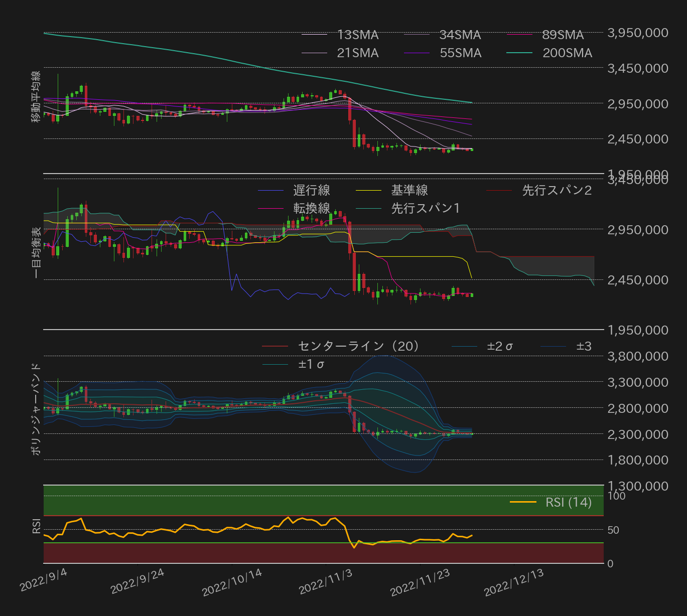
Task: Click the 3,300,000 Bollinger tick label
Action: click(638, 382)
